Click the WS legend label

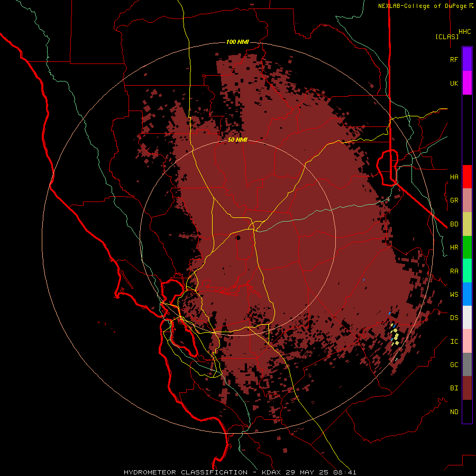tap(454, 294)
